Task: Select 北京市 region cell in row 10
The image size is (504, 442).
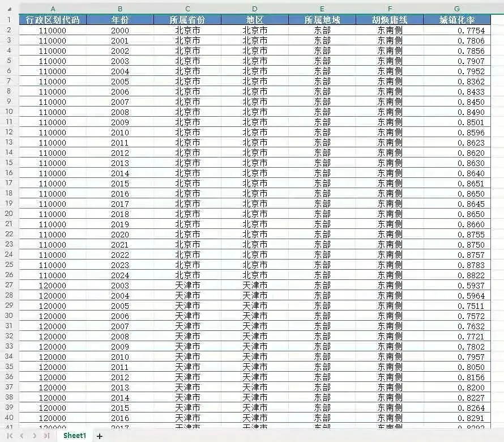Action: (x=255, y=112)
